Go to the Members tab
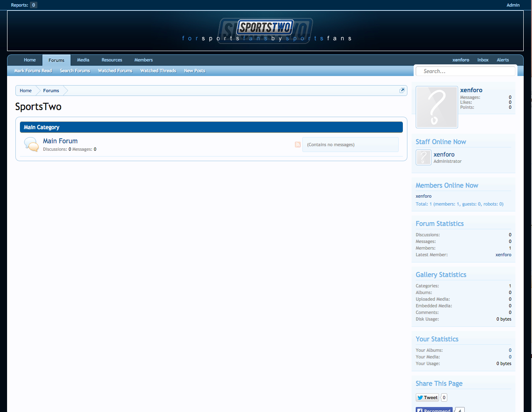This screenshot has height=412, width=532. 143,60
